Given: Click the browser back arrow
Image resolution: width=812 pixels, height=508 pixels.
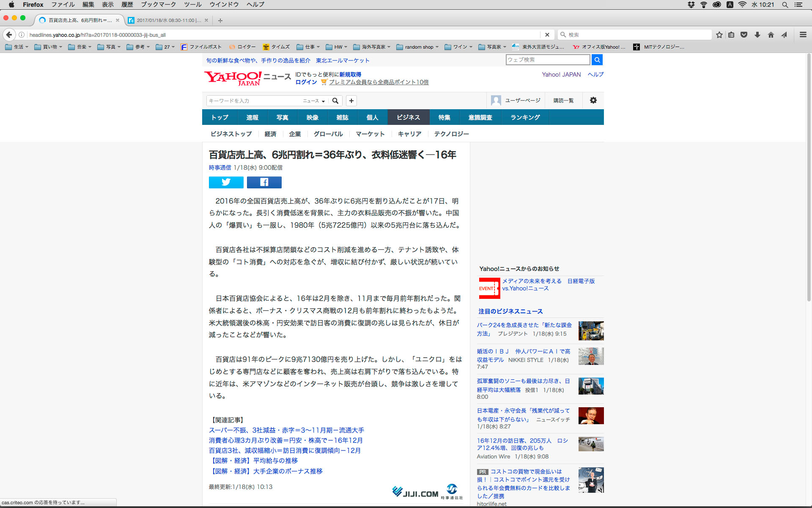Looking at the screenshot, I should coord(9,35).
